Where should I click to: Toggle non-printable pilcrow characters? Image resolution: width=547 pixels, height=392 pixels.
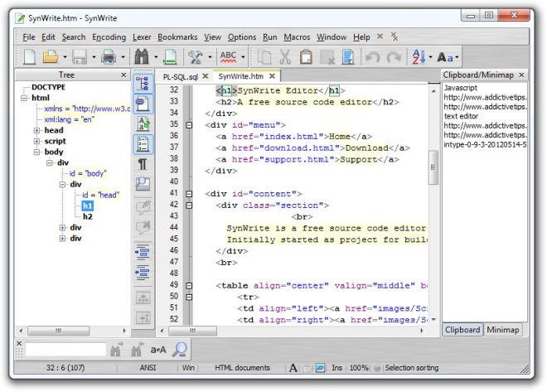click(x=143, y=164)
